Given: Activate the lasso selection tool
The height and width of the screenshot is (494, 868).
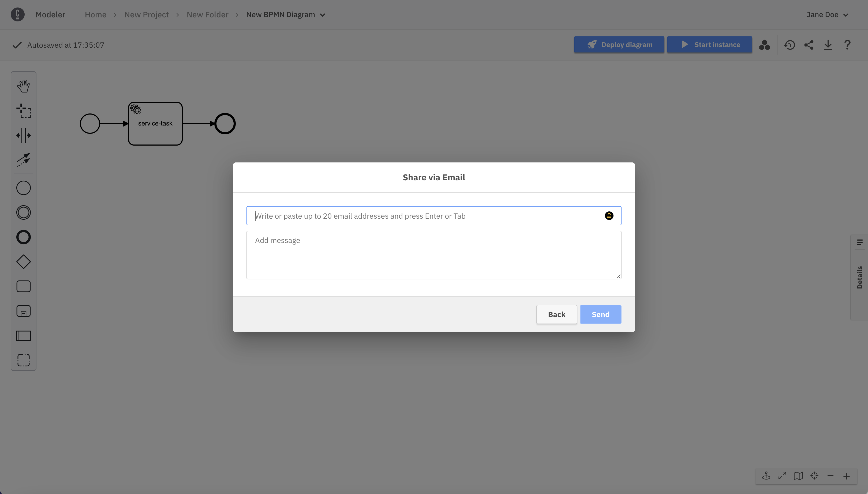Looking at the screenshot, I should click(x=23, y=111).
